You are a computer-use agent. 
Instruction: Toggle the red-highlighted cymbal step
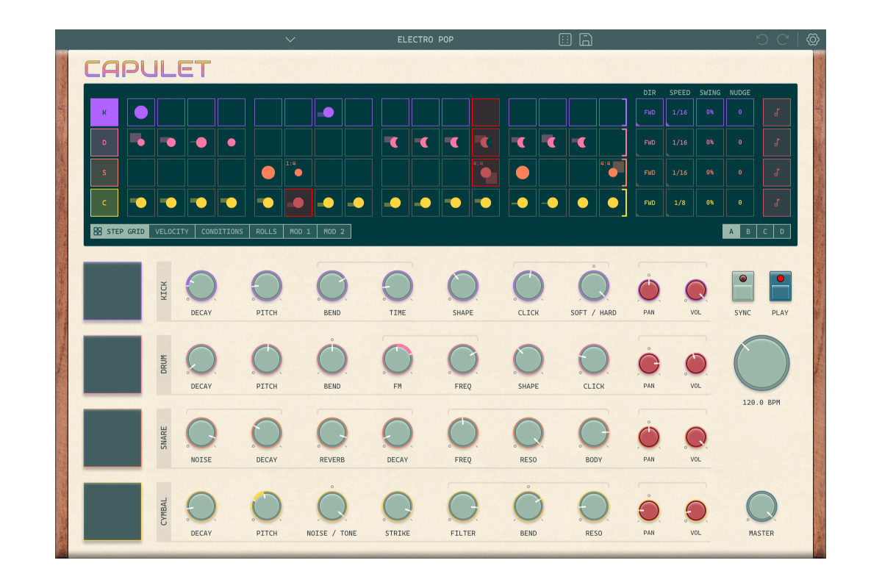298,203
